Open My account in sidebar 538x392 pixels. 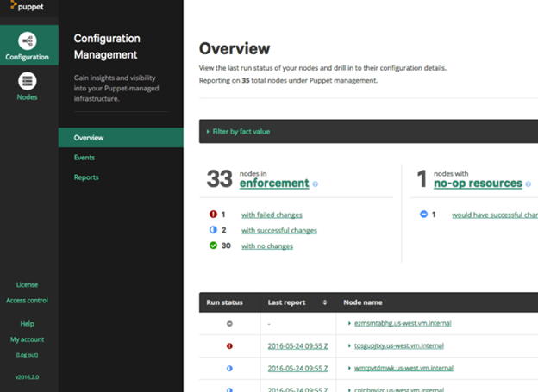pyautogui.click(x=27, y=339)
